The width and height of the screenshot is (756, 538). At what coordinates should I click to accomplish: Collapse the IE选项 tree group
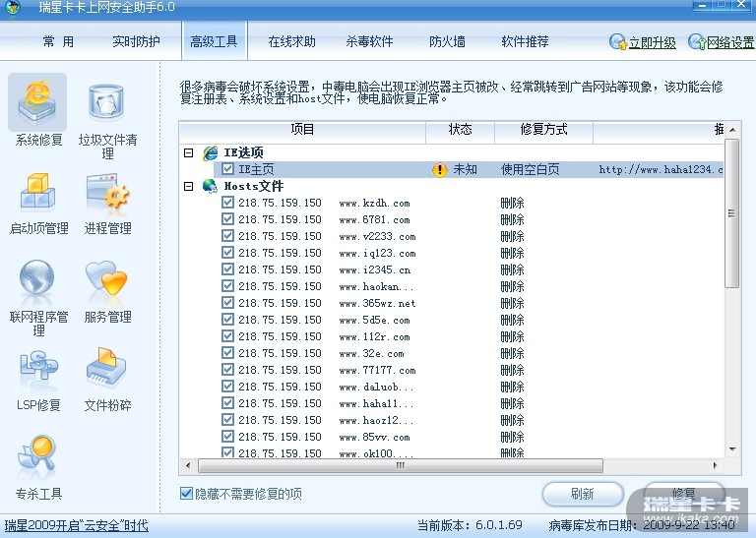pyautogui.click(x=189, y=153)
